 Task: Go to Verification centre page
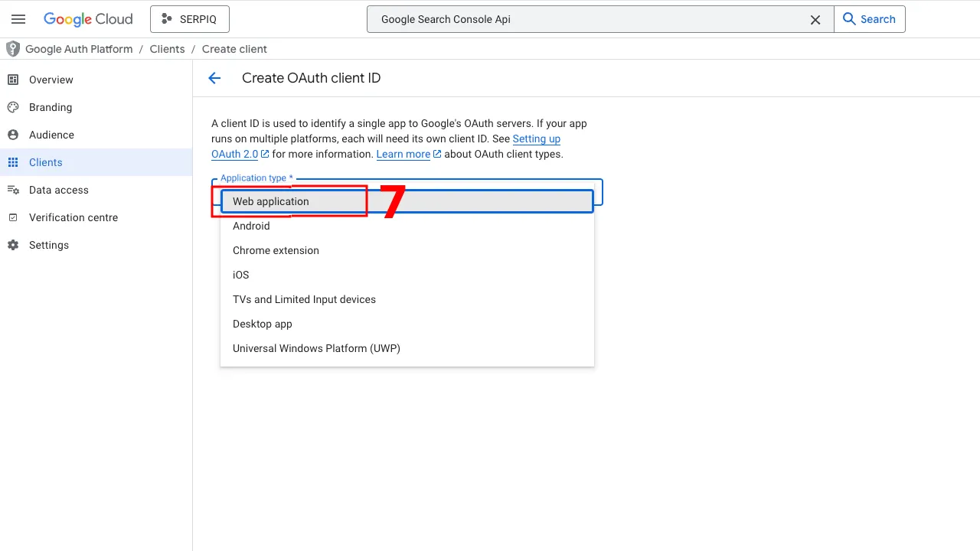point(73,217)
